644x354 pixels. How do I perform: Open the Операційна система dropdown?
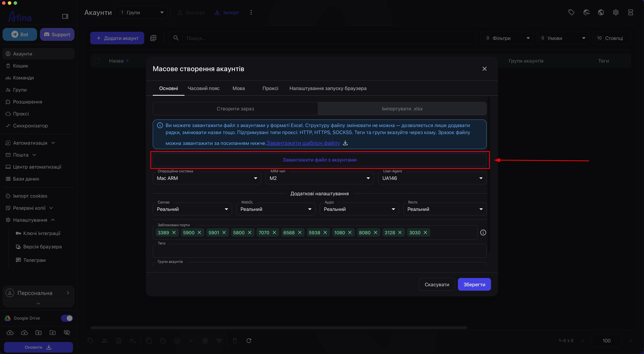coord(207,178)
